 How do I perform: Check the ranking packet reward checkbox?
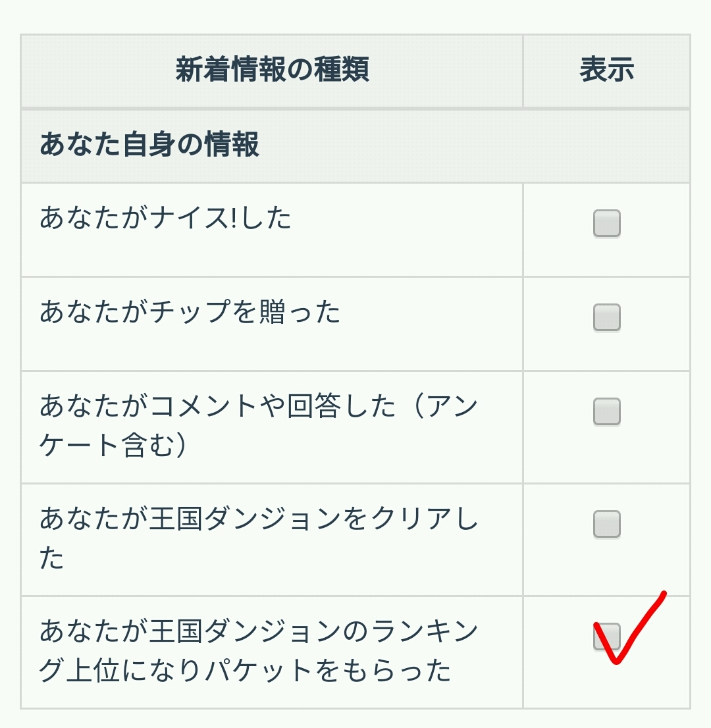(606, 637)
